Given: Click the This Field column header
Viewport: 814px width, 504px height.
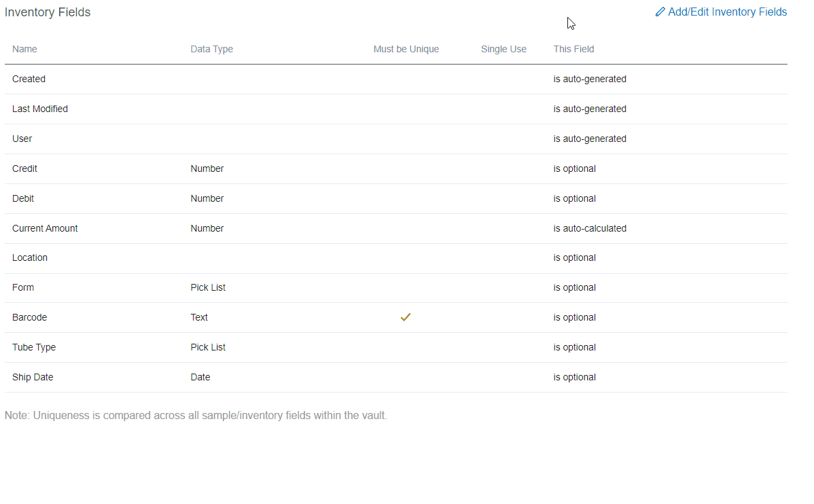Looking at the screenshot, I should (573, 50).
